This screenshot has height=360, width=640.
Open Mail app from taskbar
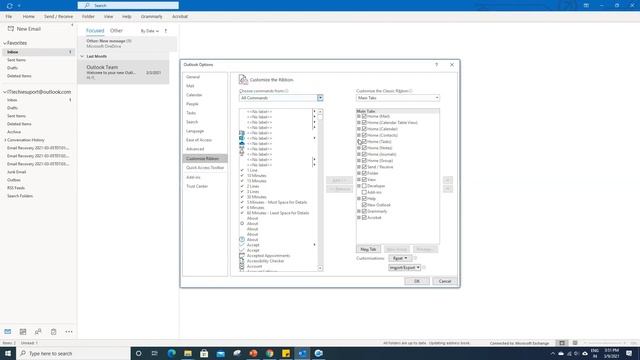[x=220, y=353]
